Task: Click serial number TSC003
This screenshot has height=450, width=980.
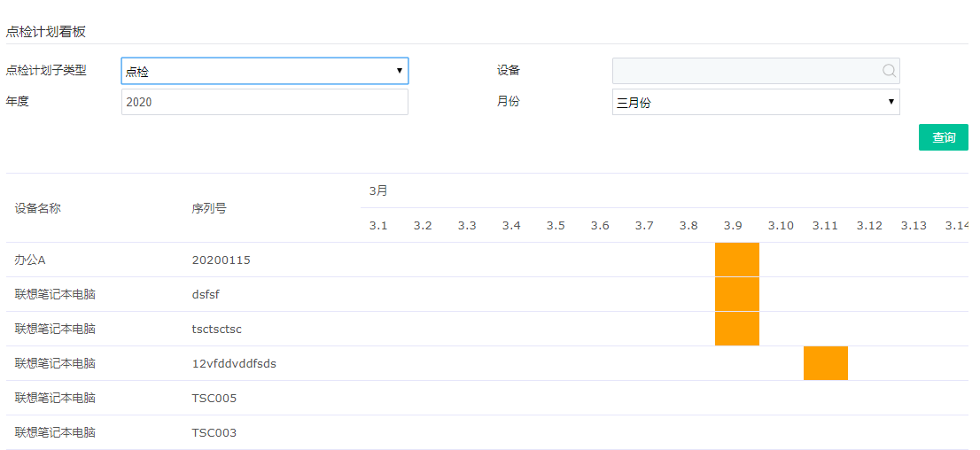Action: tap(214, 433)
